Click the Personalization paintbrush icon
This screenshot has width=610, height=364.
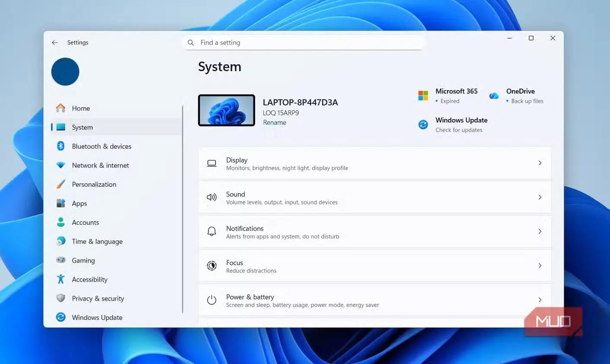click(x=61, y=184)
